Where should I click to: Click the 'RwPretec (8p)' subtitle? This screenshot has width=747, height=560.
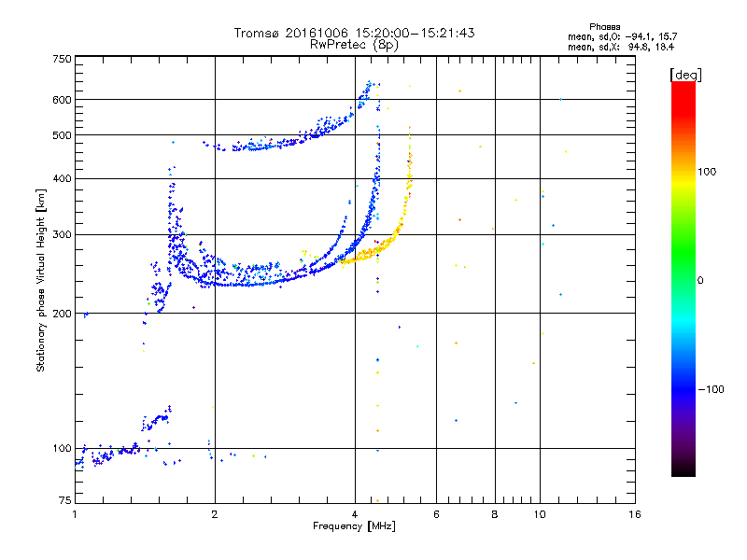354,45
